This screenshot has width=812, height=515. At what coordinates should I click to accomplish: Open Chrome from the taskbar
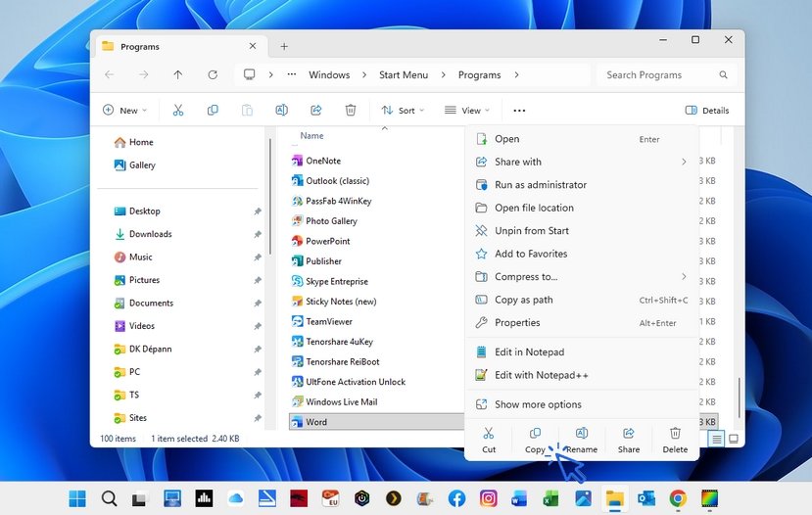(x=678, y=498)
